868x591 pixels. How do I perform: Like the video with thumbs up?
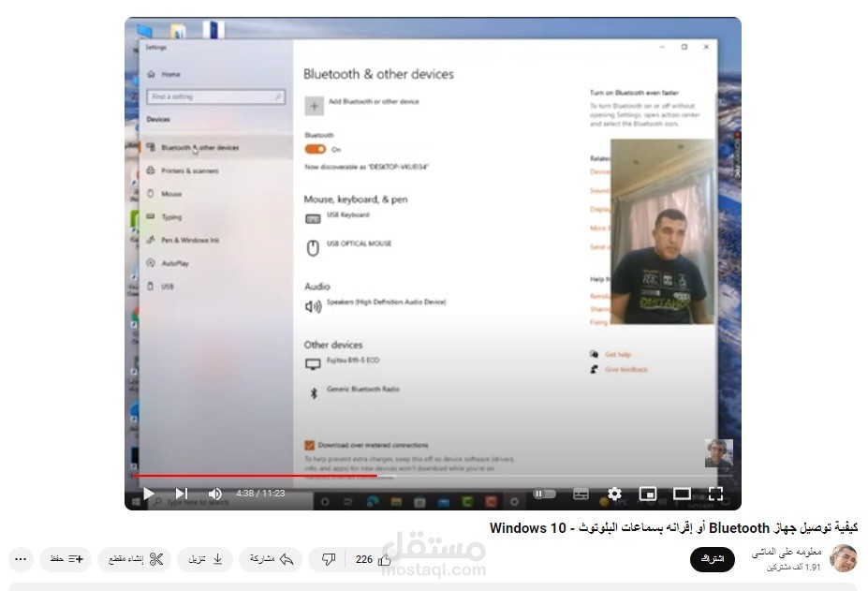pyautogui.click(x=385, y=560)
